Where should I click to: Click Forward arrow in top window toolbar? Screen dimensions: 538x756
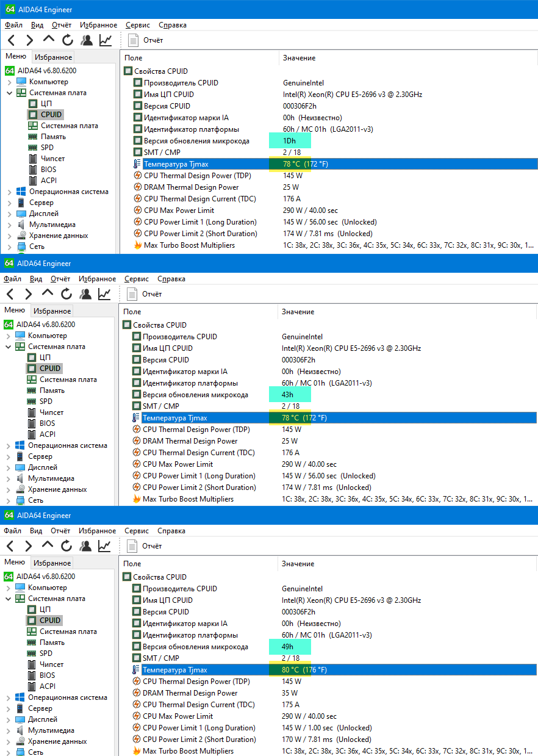click(29, 40)
